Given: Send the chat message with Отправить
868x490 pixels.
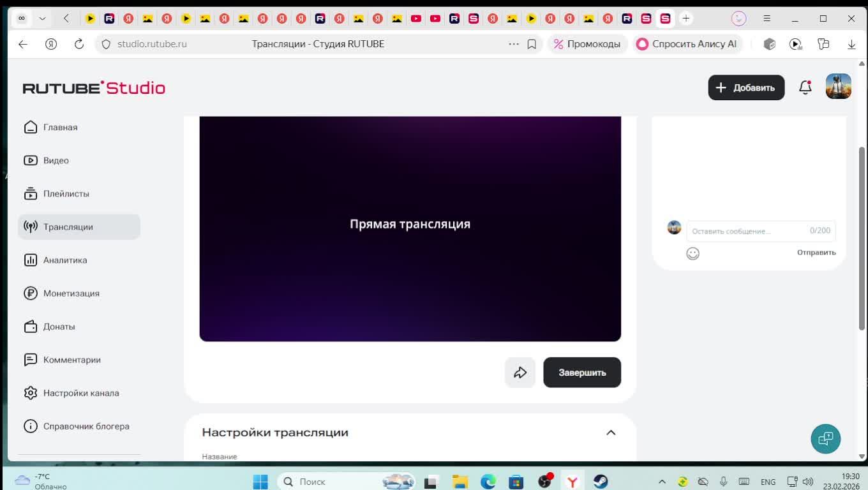Looking at the screenshot, I should pos(816,253).
